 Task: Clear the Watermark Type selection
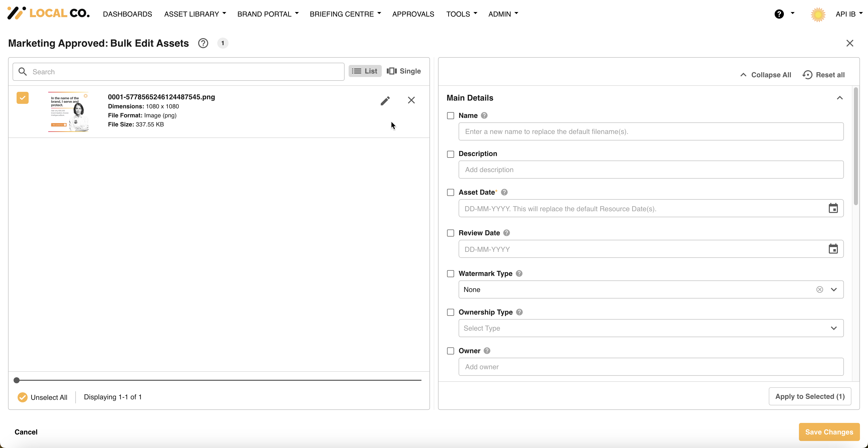(x=820, y=289)
